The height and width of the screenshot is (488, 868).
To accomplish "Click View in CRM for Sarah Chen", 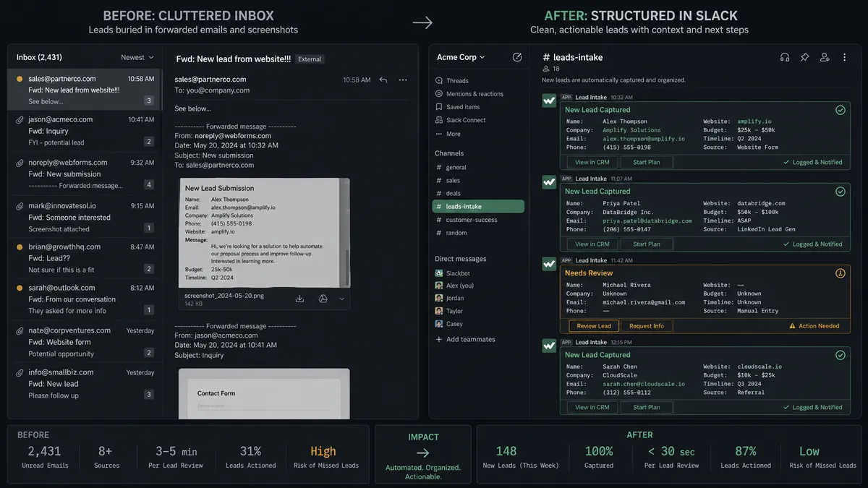I will pos(592,407).
